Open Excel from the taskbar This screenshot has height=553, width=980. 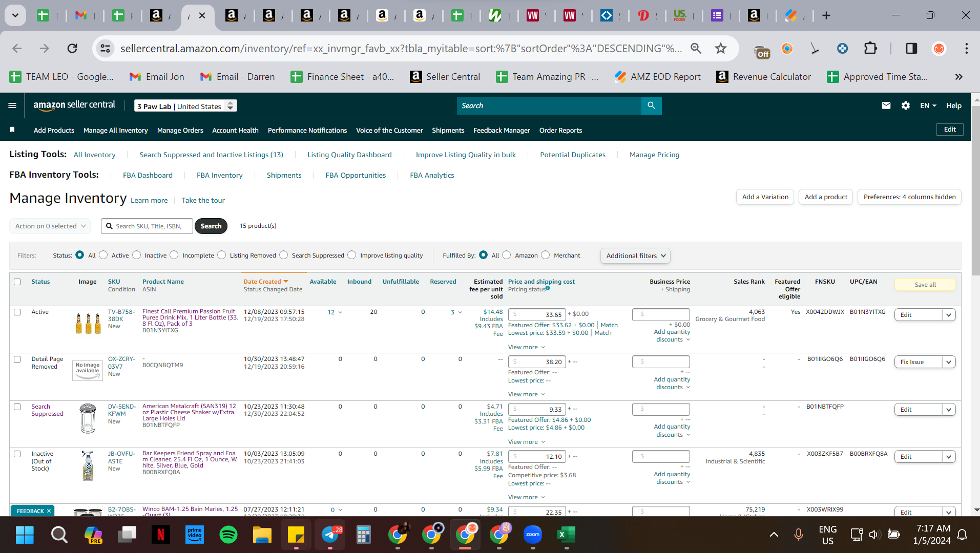click(x=566, y=535)
